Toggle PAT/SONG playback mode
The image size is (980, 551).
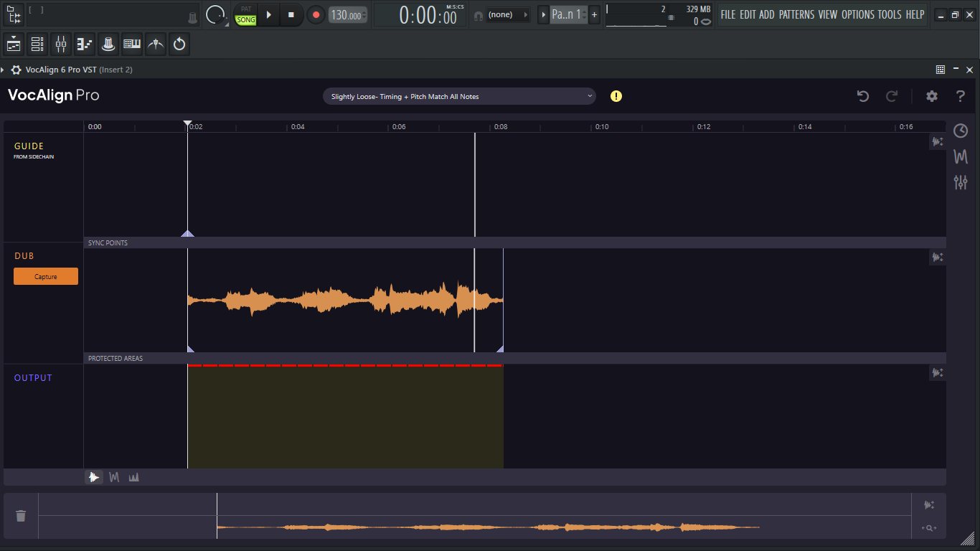(246, 14)
